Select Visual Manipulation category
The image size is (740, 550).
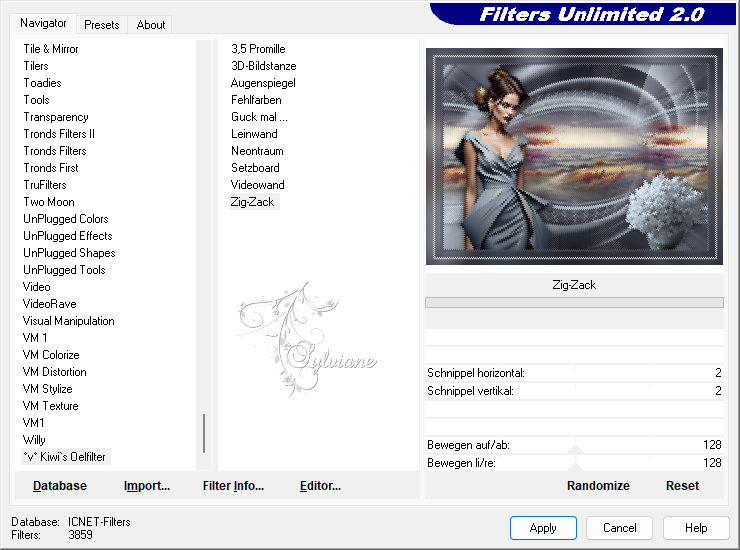(x=68, y=321)
